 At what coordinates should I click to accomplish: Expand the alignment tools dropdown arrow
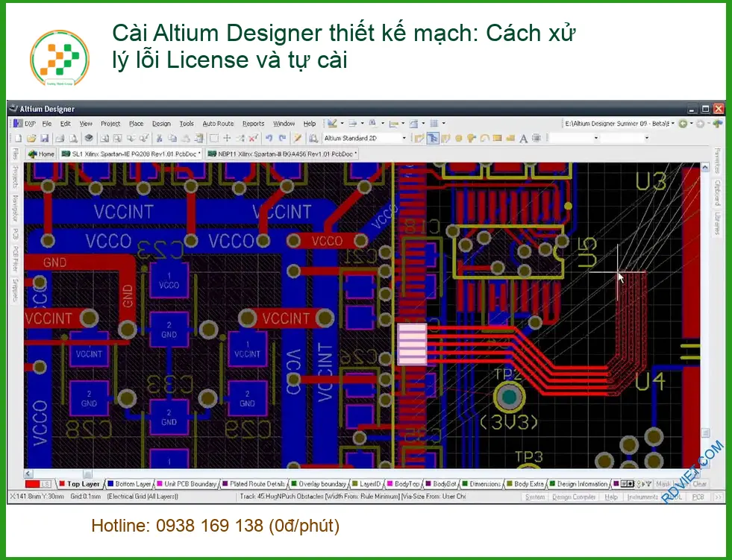(x=362, y=124)
